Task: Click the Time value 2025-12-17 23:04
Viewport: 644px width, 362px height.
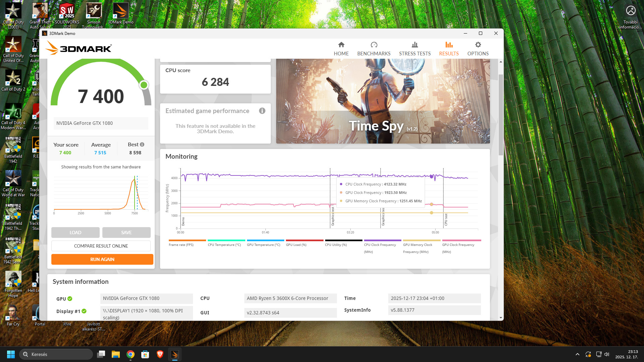Action: tap(434, 298)
